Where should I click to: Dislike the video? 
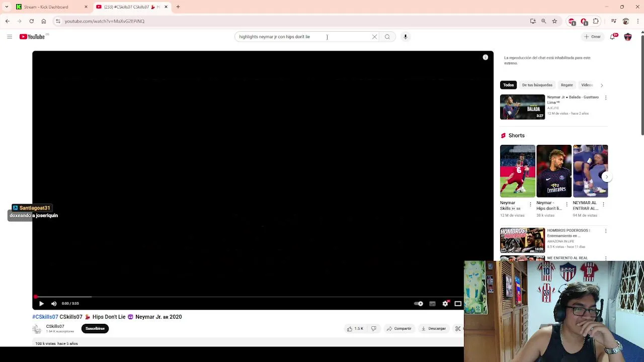[x=374, y=329]
